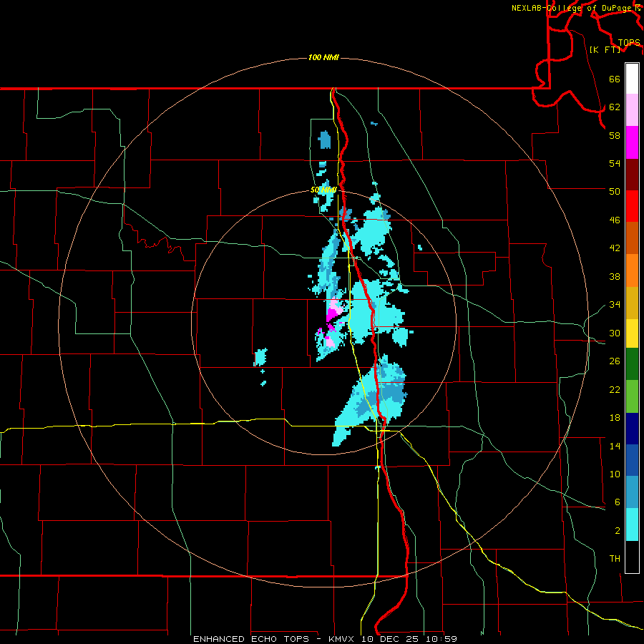Click the 100 NMI range ring label
644x644 pixels.
[x=323, y=57]
